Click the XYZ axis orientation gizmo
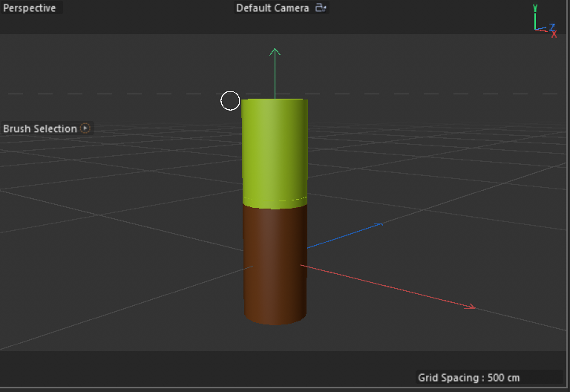 pyautogui.click(x=543, y=21)
